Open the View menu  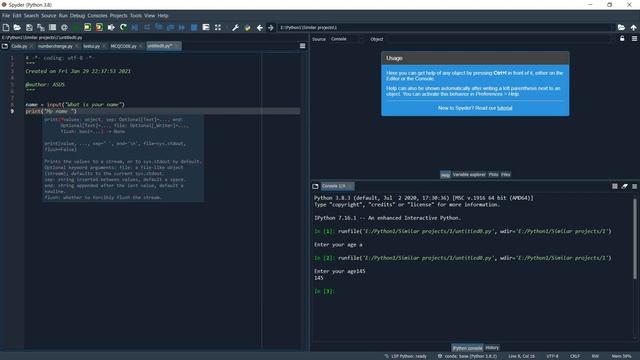149,16
